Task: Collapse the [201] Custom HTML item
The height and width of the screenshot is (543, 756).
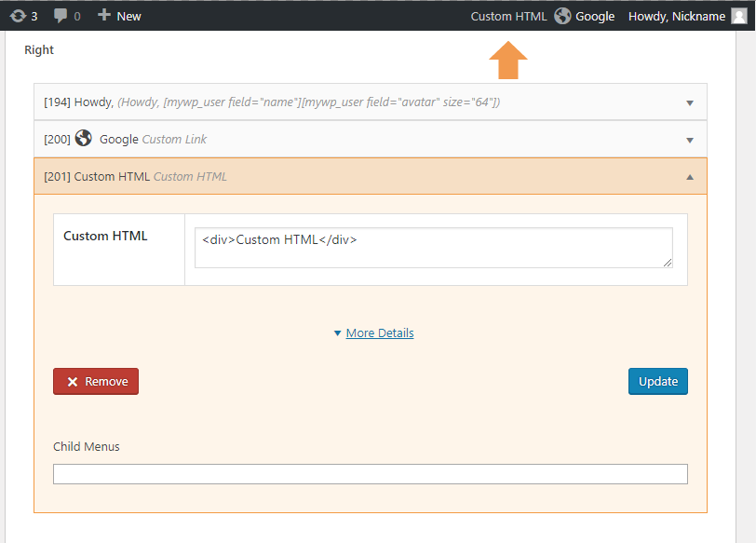Action: 690,175
